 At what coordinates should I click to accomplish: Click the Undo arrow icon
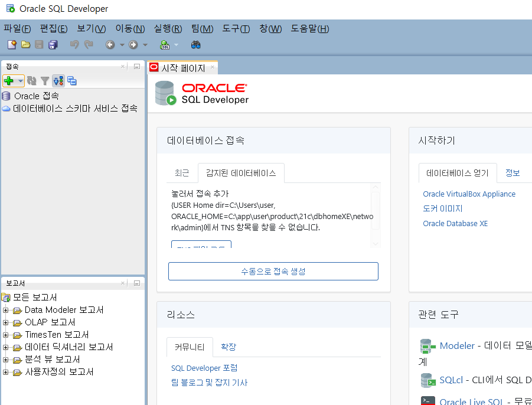pos(74,45)
